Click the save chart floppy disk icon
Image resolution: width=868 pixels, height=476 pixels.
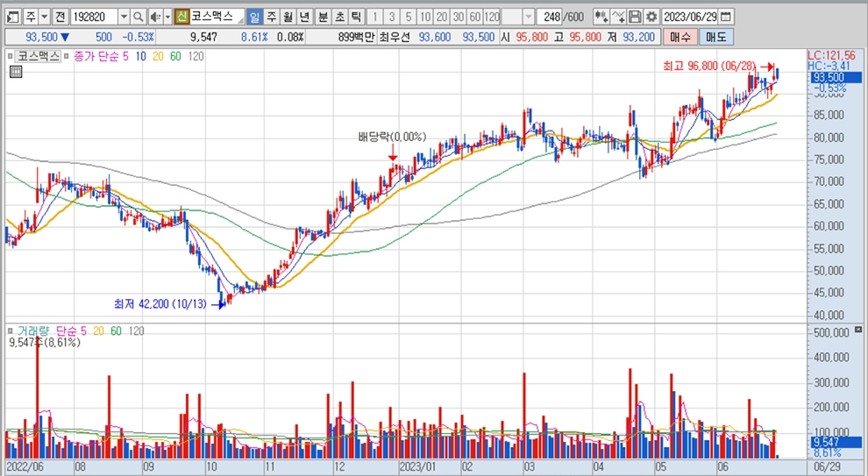[636, 18]
